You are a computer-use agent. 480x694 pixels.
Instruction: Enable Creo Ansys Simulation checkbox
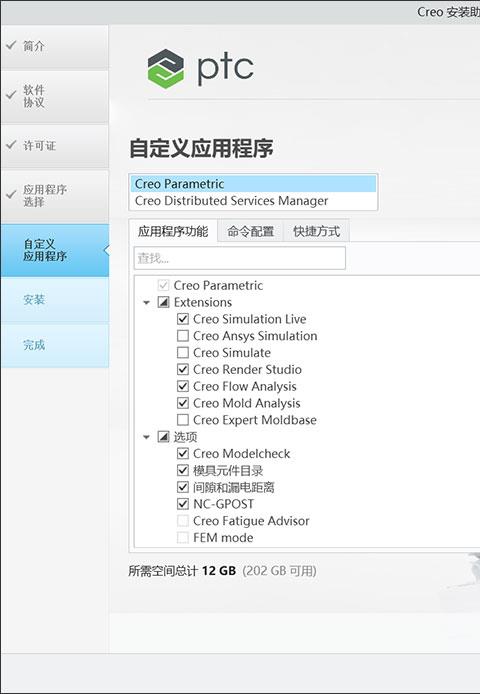(x=183, y=336)
